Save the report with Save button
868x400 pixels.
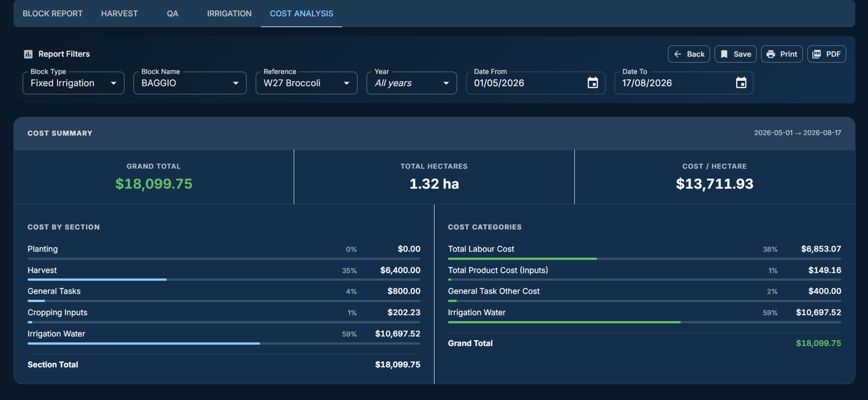(x=736, y=54)
